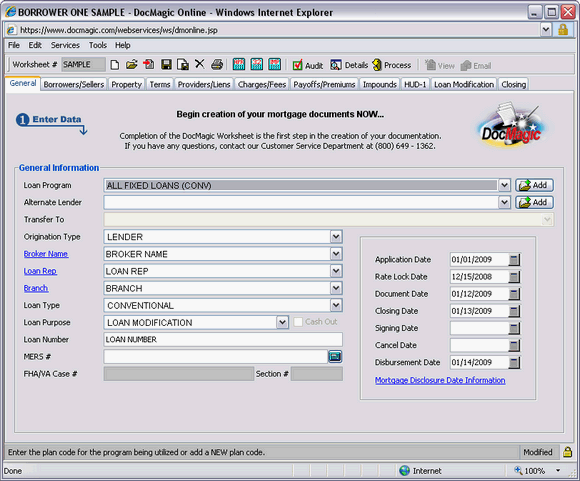The width and height of the screenshot is (580, 481).
Task: Expand the Loan Rep dropdown
Action: (336, 271)
